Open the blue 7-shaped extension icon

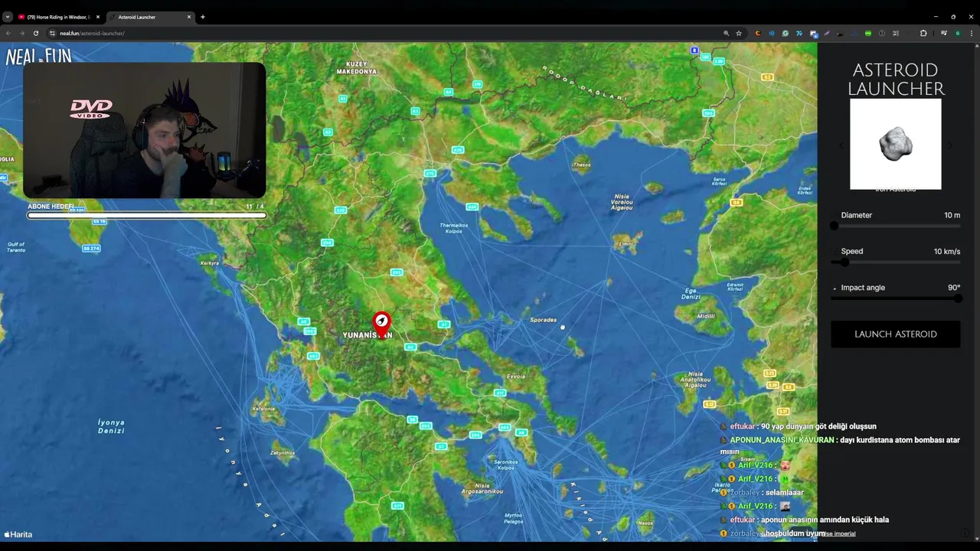coord(799,33)
